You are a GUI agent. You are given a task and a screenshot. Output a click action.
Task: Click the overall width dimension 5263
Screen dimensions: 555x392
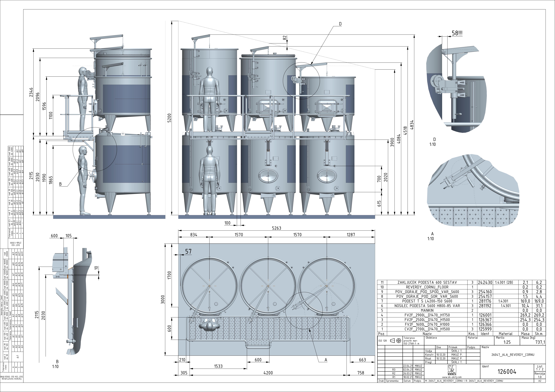(x=277, y=228)
